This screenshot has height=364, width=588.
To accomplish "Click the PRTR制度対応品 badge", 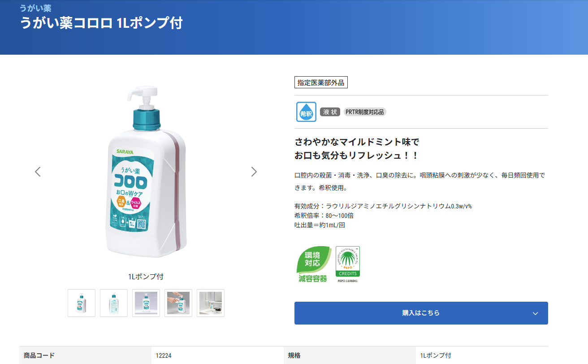I will (x=365, y=112).
